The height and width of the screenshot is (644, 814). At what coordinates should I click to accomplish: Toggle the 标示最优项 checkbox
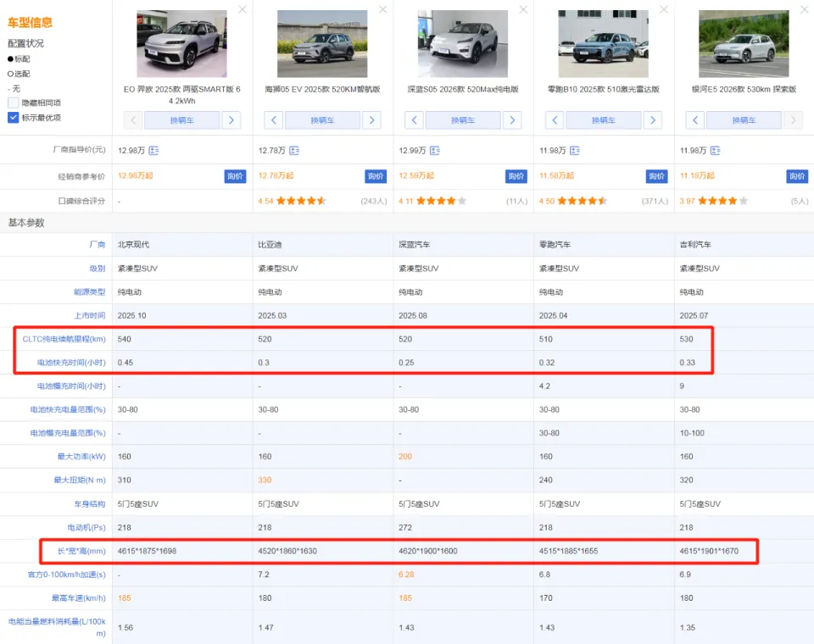click(x=14, y=118)
